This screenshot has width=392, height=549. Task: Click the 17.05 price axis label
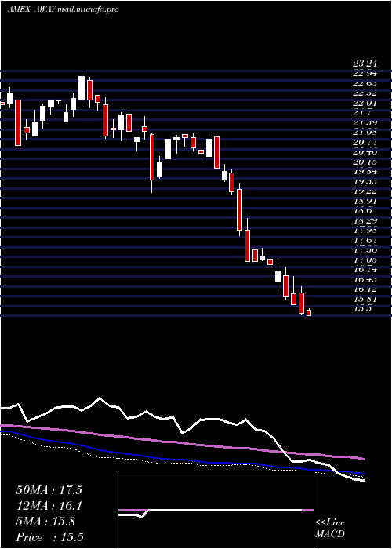(365, 260)
